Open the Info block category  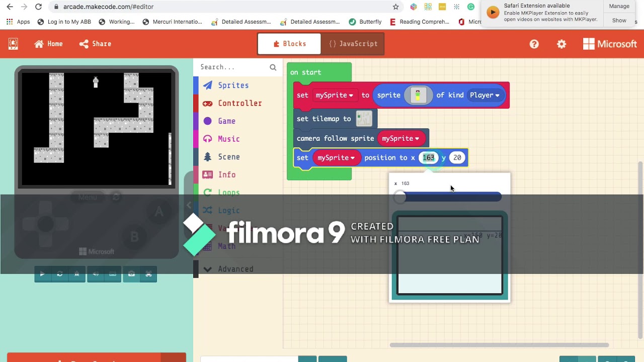tap(226, 175)
